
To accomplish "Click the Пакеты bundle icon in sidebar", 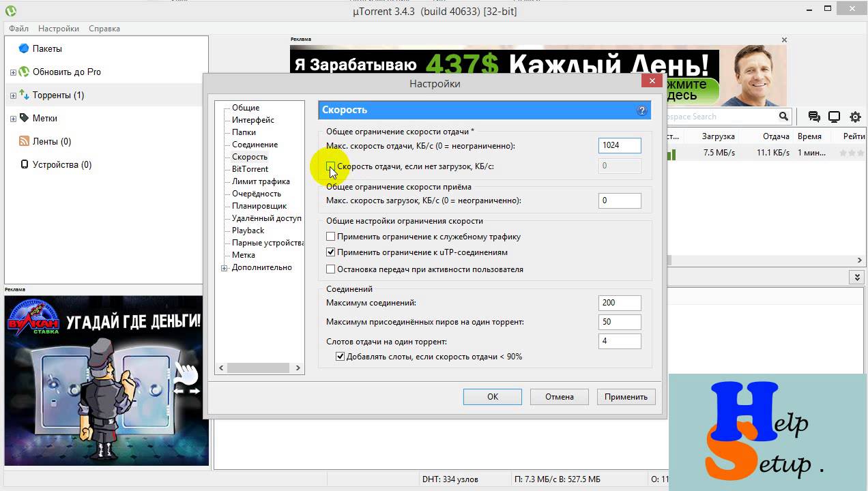I will click(x=24, y=48).
